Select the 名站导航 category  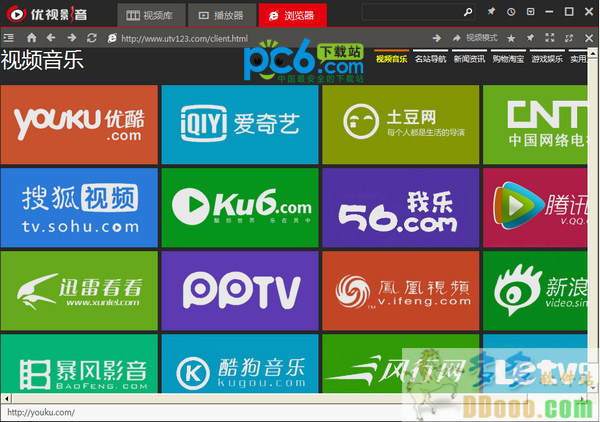[430, 57]
